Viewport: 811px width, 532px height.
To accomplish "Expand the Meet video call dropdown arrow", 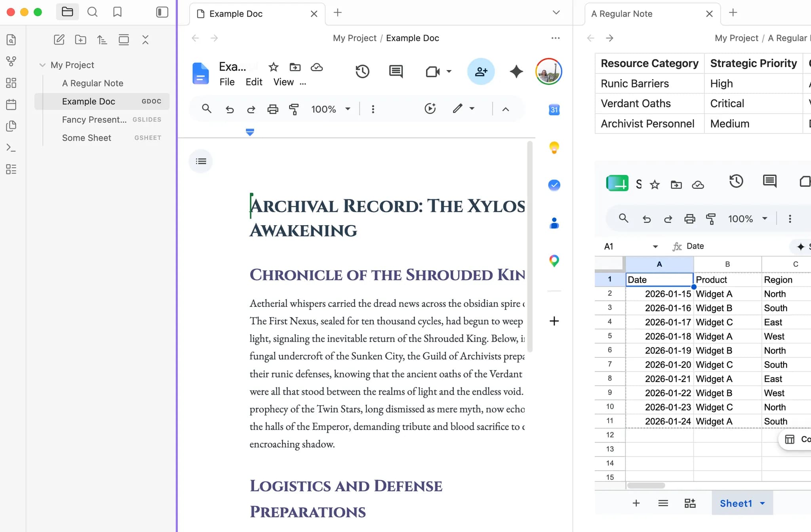I will pyautogui.click(x=449, y=72).
